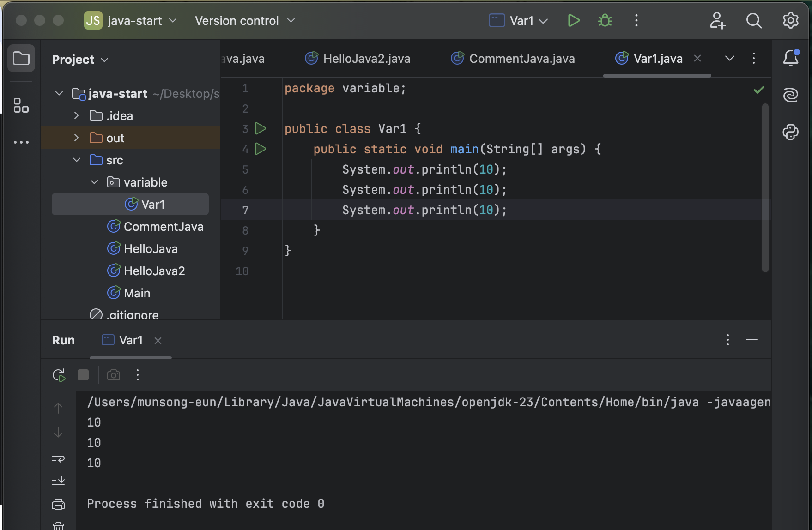812x530 pixels.
Task: Open the Var1 run configuration dropdown
Action: click(519, 21)
